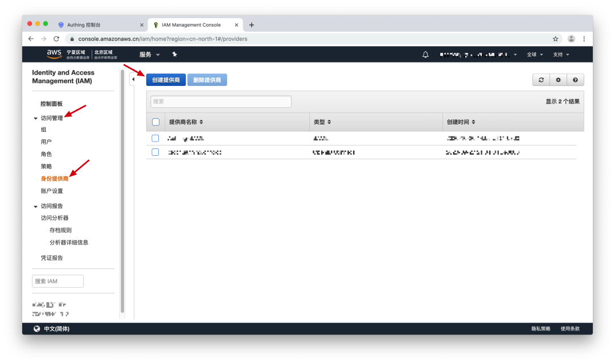This screenshot has width=615, height=364.
Task: Open the 全球 region dropdown
Action: [535, 55]
